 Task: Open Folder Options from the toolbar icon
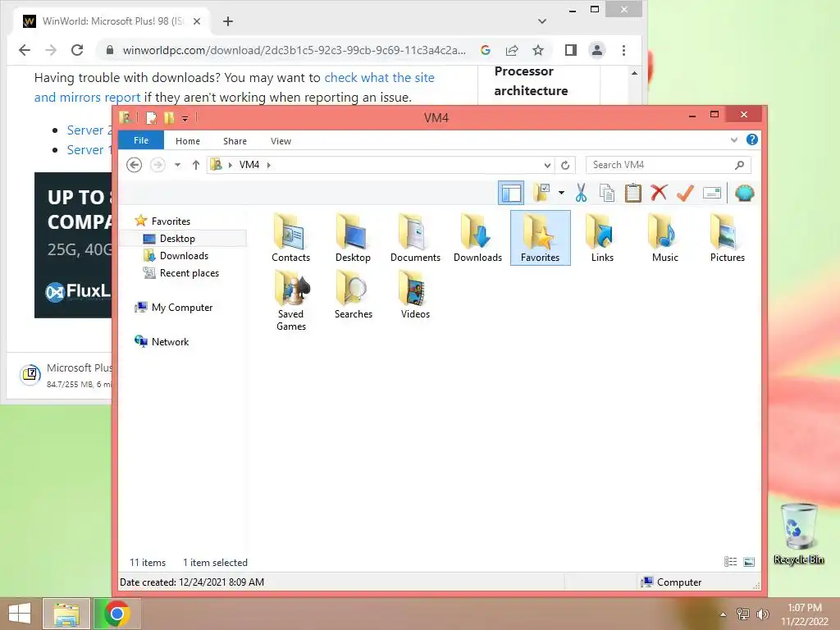pyautogui.click(x=541, y=193)
